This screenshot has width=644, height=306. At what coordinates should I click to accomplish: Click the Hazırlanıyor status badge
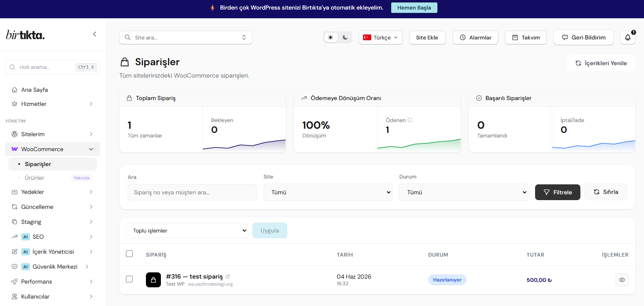[447, 280]
